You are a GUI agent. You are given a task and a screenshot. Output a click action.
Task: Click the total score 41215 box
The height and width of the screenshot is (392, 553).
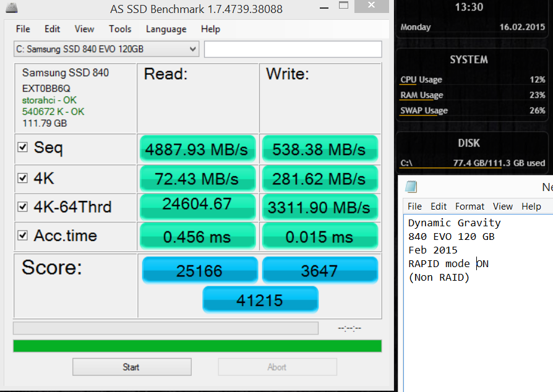click(260, 300)
